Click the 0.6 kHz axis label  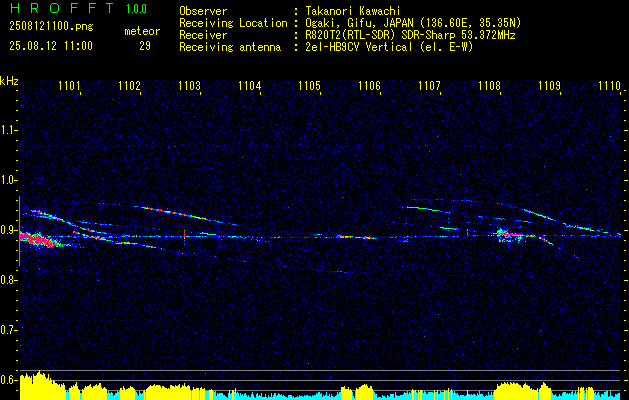click(x=7, y=380)
